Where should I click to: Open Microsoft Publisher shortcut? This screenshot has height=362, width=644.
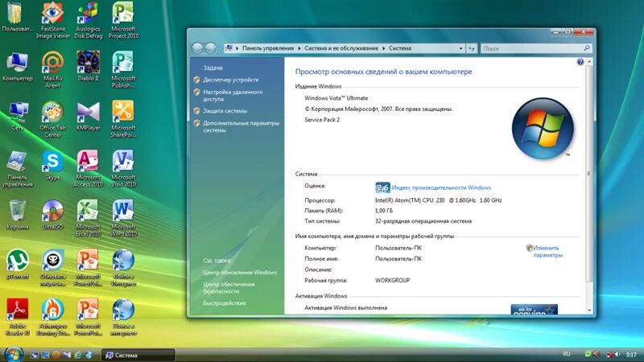[123, 70]
